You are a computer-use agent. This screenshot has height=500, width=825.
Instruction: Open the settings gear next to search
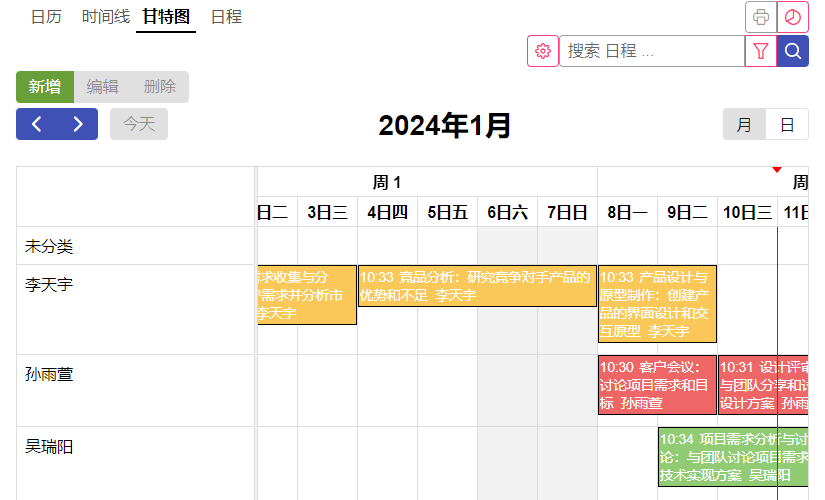[x=543, y=51]
